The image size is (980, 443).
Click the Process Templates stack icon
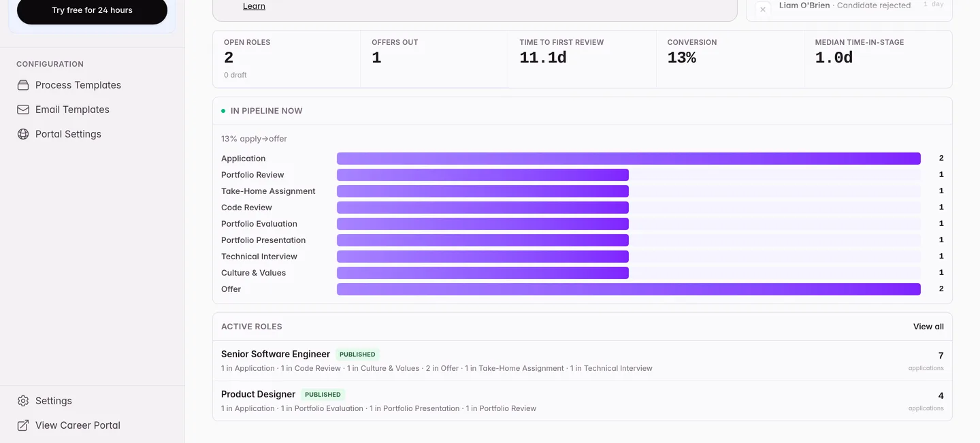[x=23, y=85]
